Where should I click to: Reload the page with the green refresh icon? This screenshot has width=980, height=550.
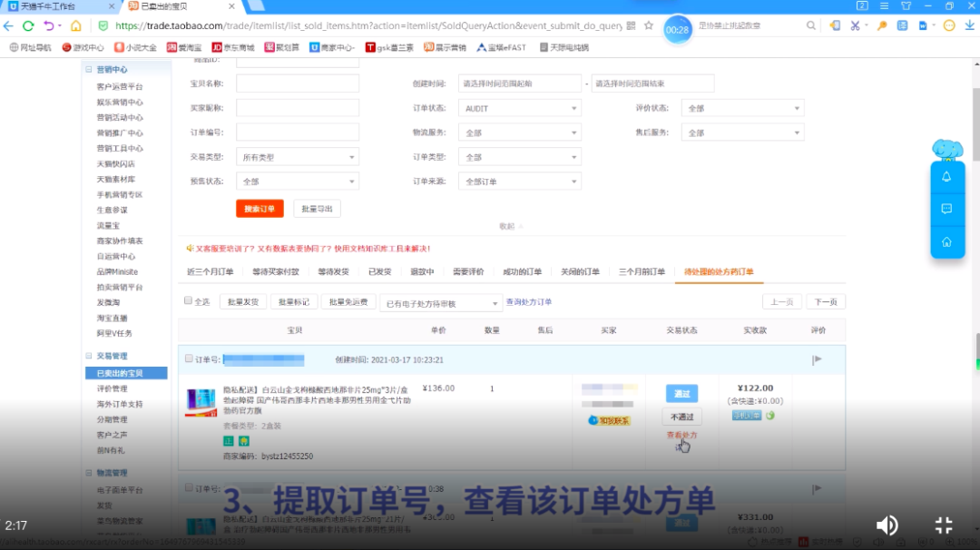click(28, 25)
